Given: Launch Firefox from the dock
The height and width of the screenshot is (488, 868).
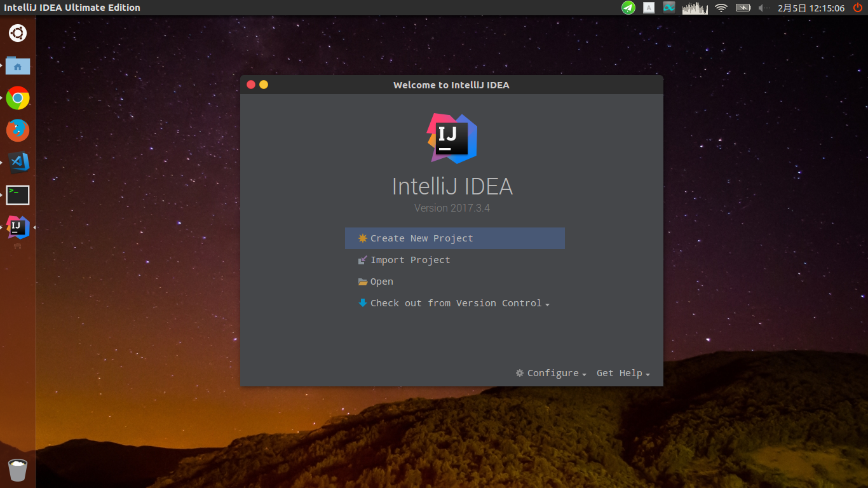Looking at the screenshot, I should point(18,130).
